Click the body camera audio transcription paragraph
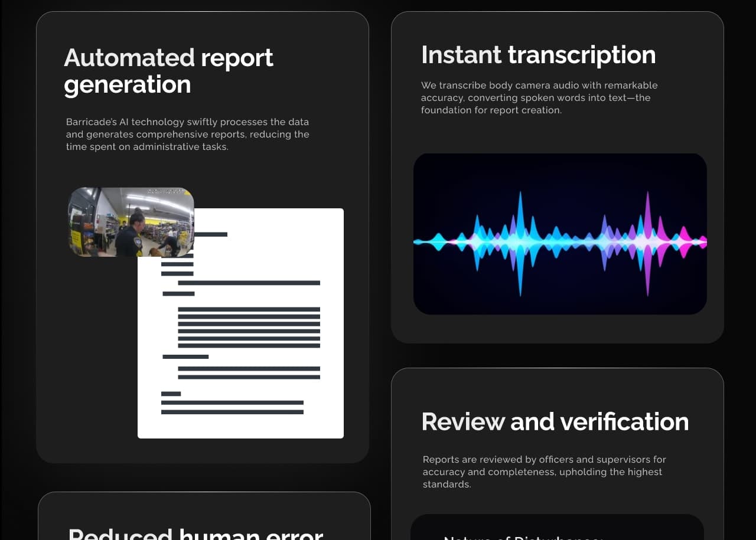756x540 pixels. click(539, 98)
